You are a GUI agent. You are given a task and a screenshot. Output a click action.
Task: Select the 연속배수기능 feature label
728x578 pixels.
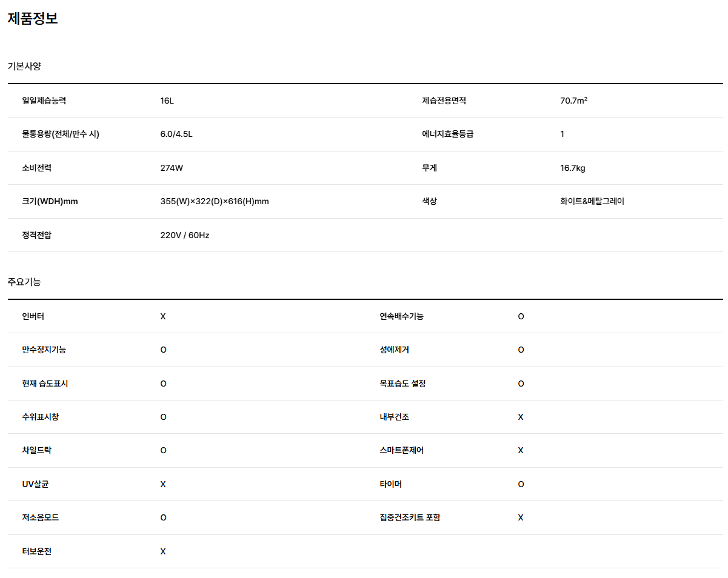pos(401,316)
